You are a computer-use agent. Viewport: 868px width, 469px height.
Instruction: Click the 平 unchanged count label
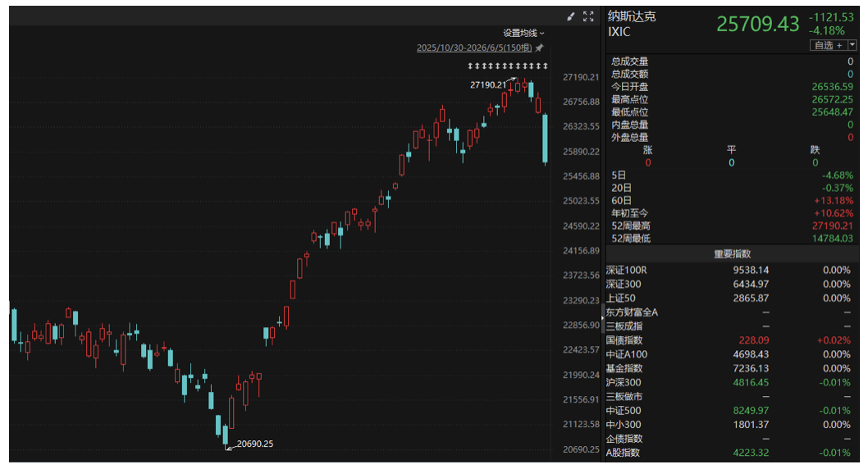[731, 150]
